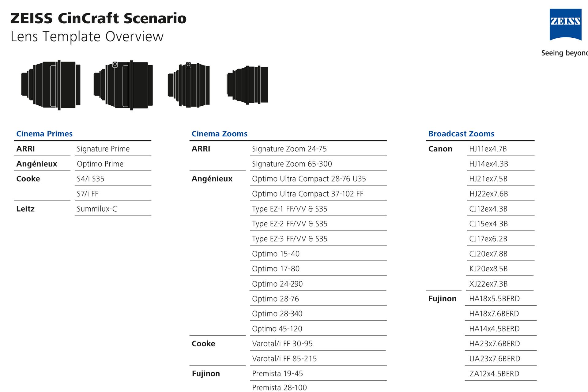Click ARRI label in Cinema Primes

coord(25,149)
